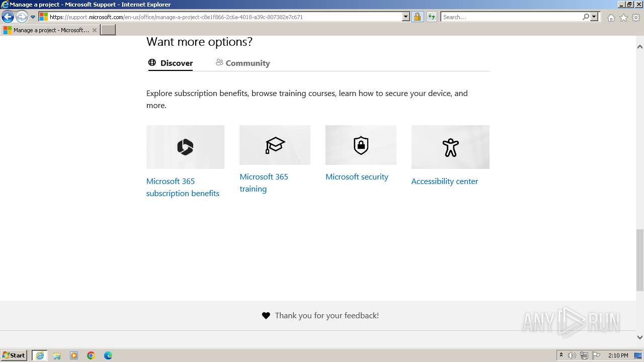644x362 pixels.
Task: Click the security lock icon
Action: tap(417, 17)
